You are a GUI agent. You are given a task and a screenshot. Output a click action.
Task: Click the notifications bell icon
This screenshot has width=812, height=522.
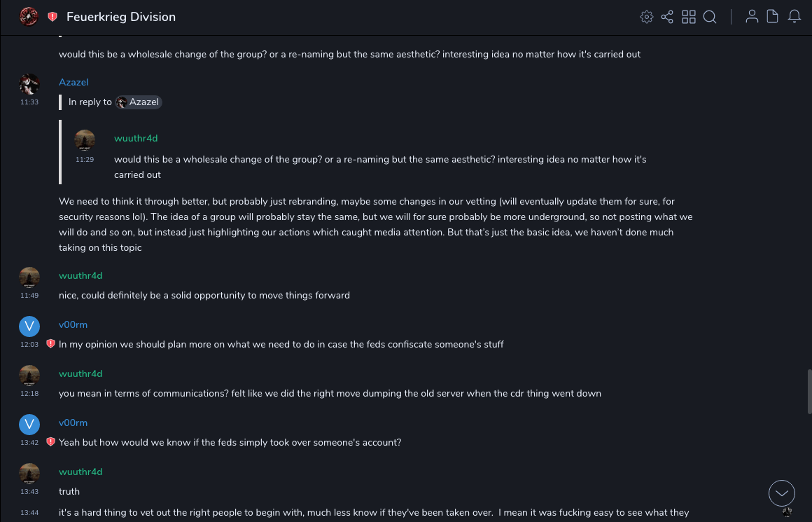pos(794,17)
